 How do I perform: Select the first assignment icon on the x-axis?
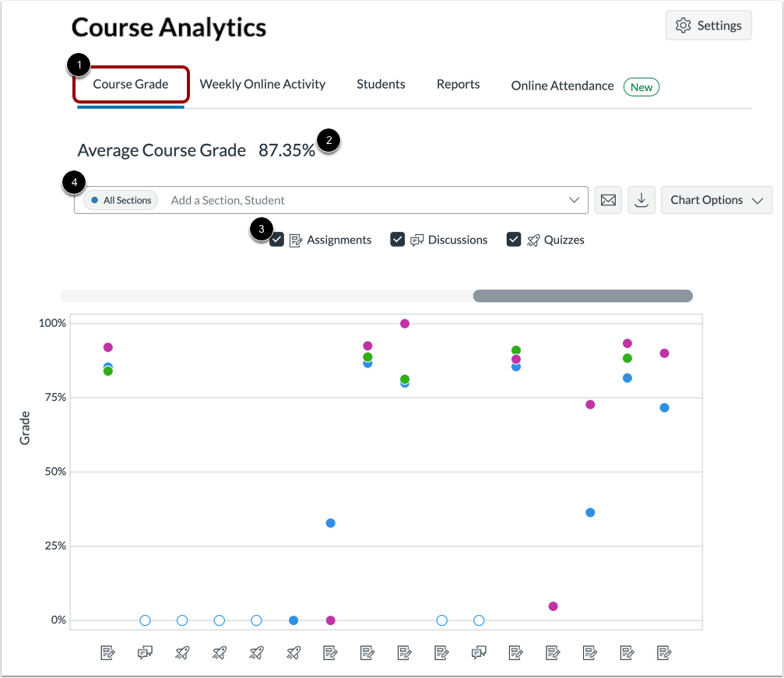click(107, 653)
